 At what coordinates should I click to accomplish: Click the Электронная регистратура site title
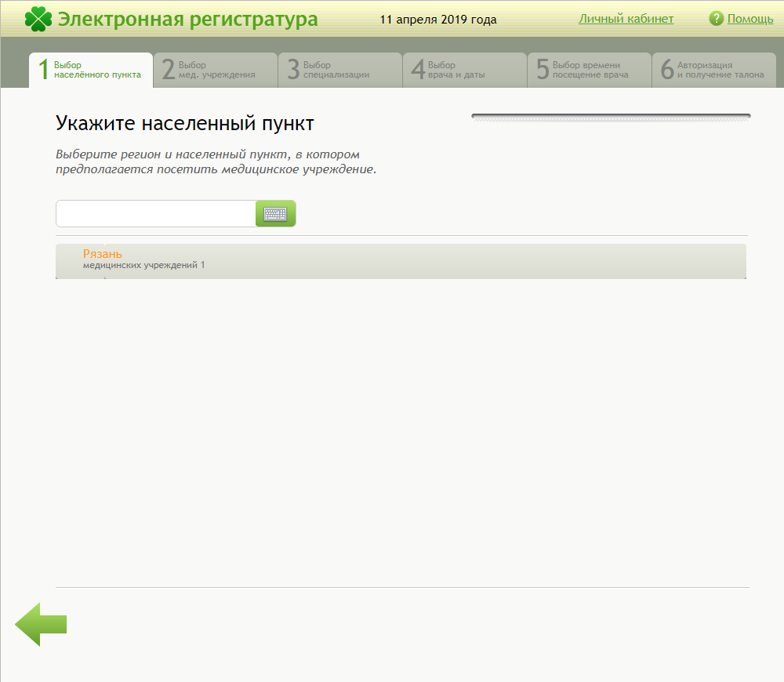click(188, 19)
